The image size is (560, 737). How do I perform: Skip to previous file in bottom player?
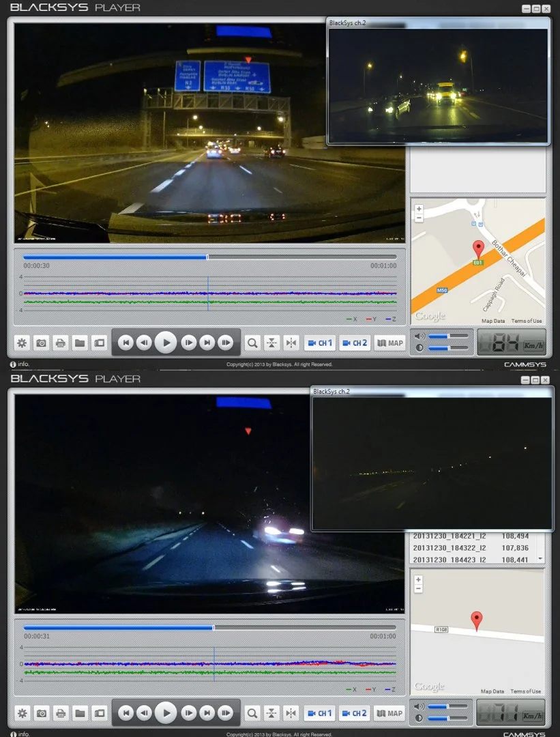point(126,713)
